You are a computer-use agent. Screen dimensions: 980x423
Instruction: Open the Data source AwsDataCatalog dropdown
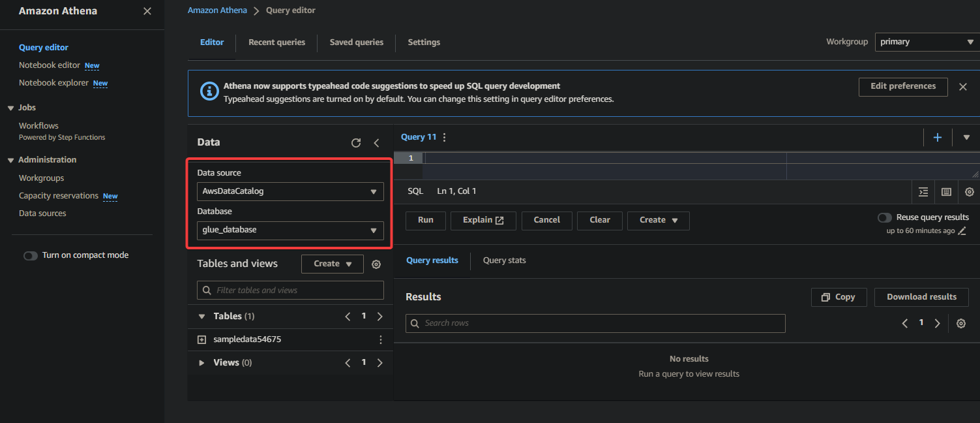coord(290,191)
